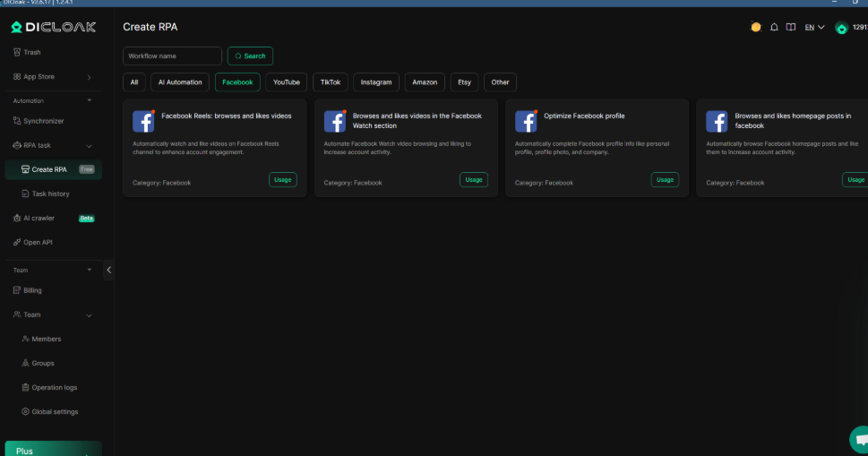The height and width of the screenshot is (456, 868).
Task: Click Facebook icon on homepage posts card
Action: (717, 121)
